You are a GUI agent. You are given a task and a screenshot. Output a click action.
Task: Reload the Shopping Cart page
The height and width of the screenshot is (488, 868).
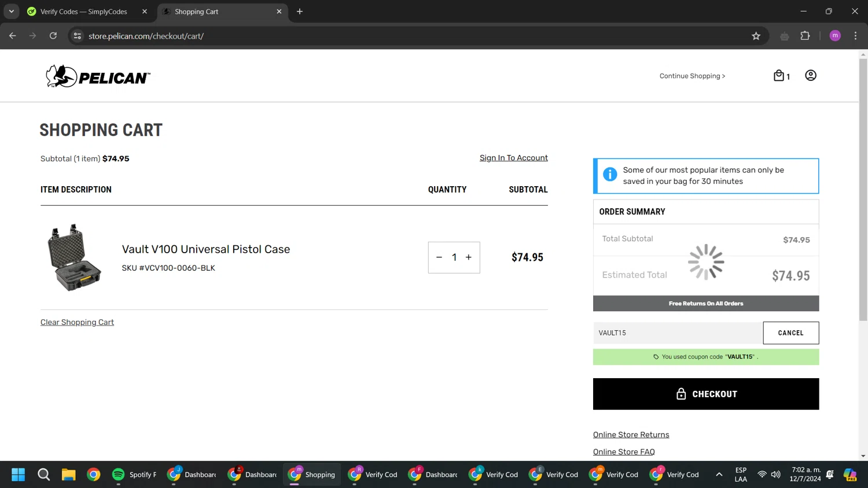(53, 36)
